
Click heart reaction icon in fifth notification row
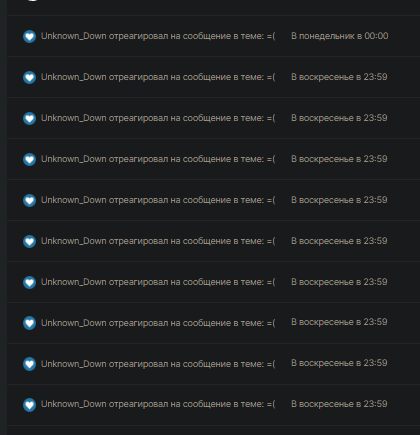pos(29,200)
